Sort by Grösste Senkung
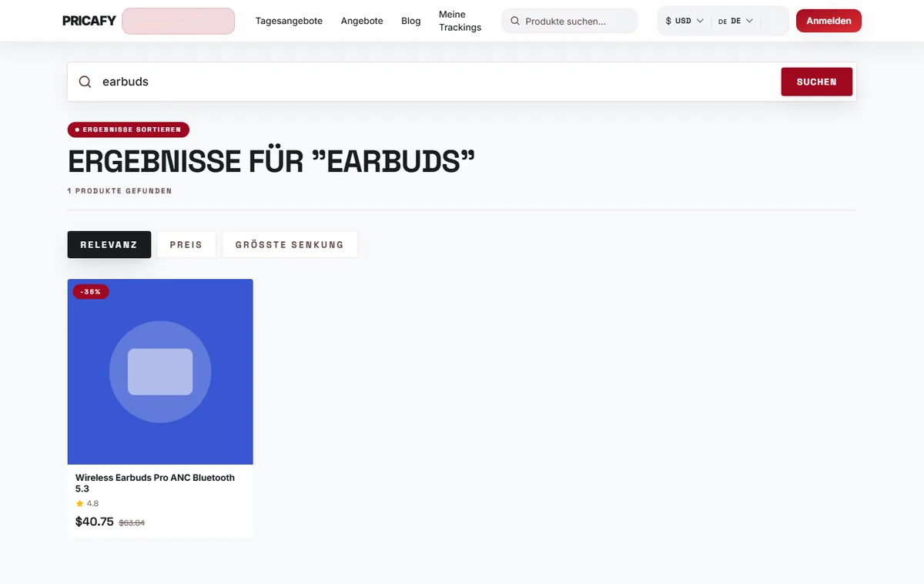Viewport: 924px width, 584px height. tap(290, 244)
